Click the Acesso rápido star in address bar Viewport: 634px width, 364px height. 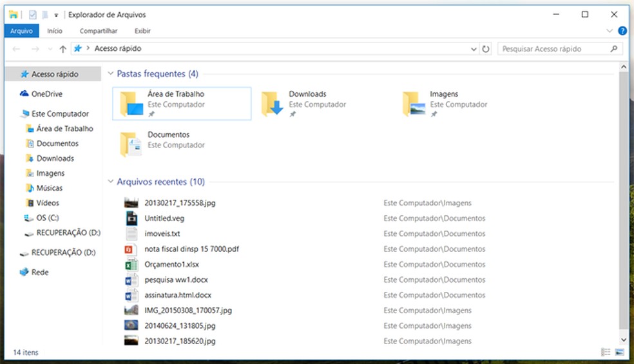[77, 48]
